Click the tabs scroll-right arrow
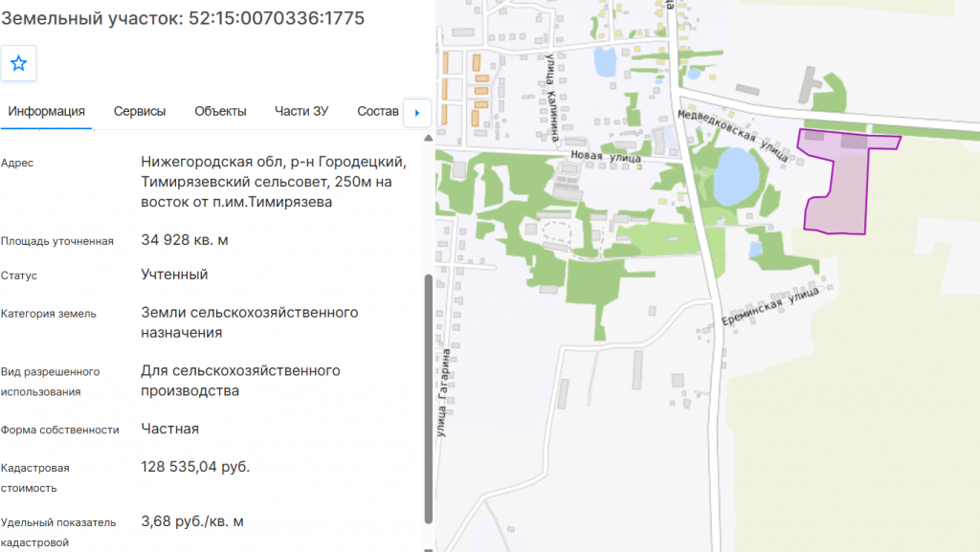980x552 pixels. point(417,113)
